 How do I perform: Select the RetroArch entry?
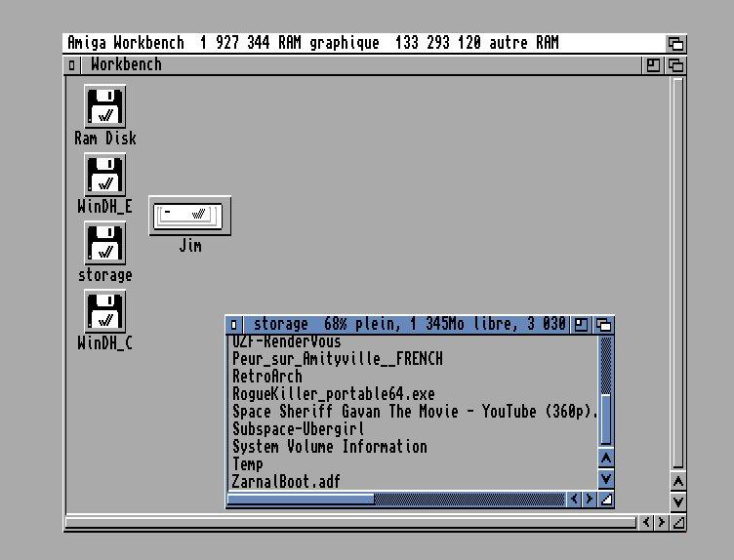tap(266, 377)
